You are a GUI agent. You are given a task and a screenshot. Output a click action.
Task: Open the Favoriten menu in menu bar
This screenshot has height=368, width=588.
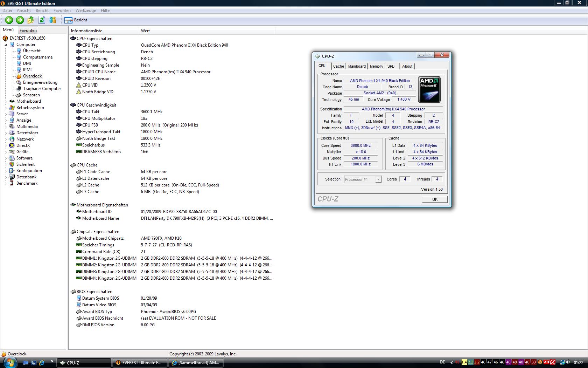coord(62,11)
